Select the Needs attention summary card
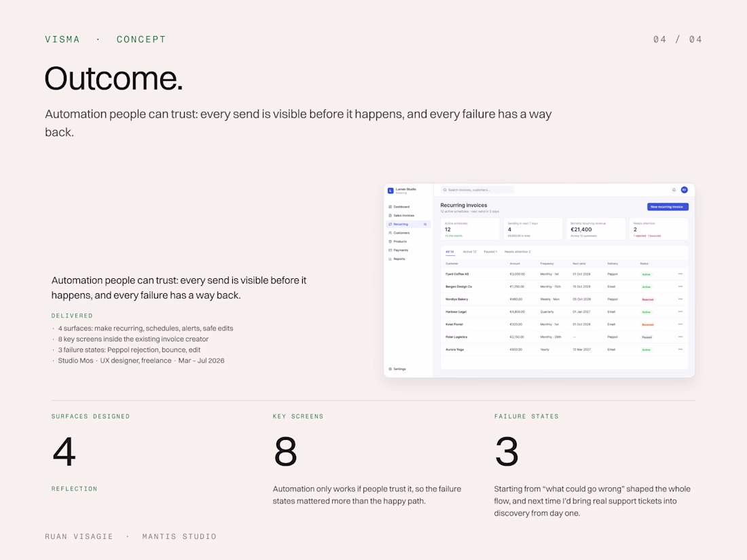The height and width of the screenshot is (560, 747). (x=659, y=229)
